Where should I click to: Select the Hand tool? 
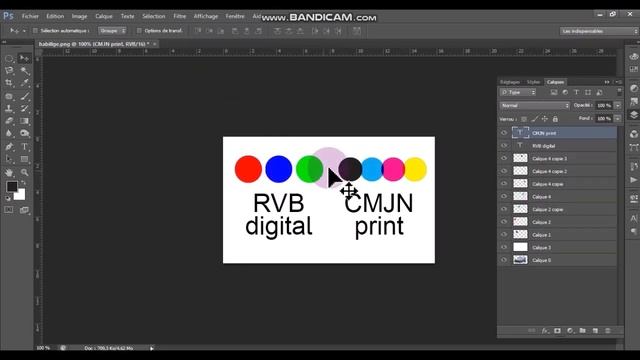pos(9,172)
